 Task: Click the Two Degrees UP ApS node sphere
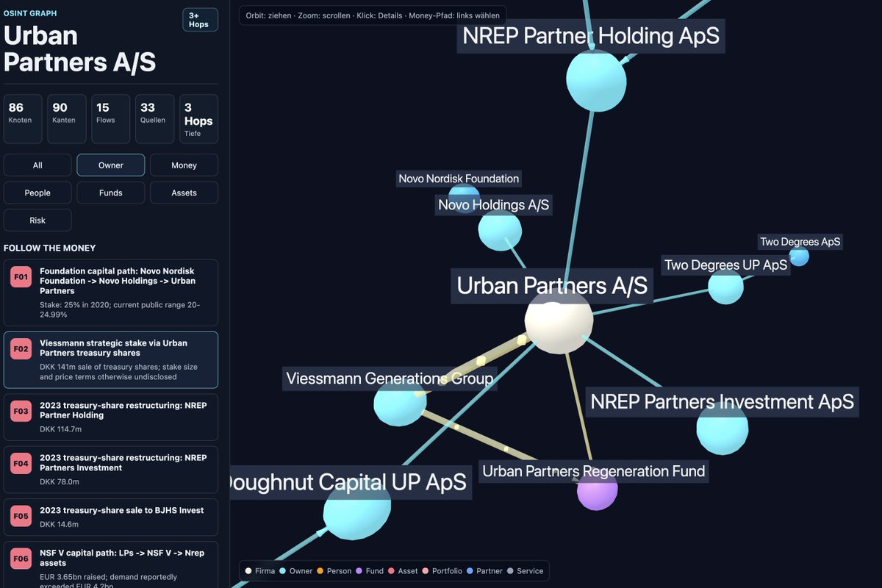point(725,287)
